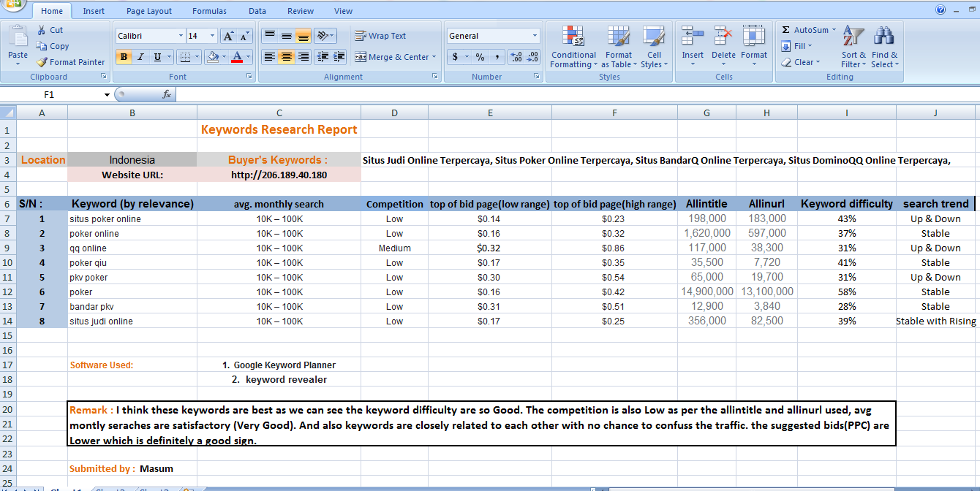Image resolution: width=980 pixels, height=491 pixels.
Task: Toggle Wrap Text option
Action: 380,36
